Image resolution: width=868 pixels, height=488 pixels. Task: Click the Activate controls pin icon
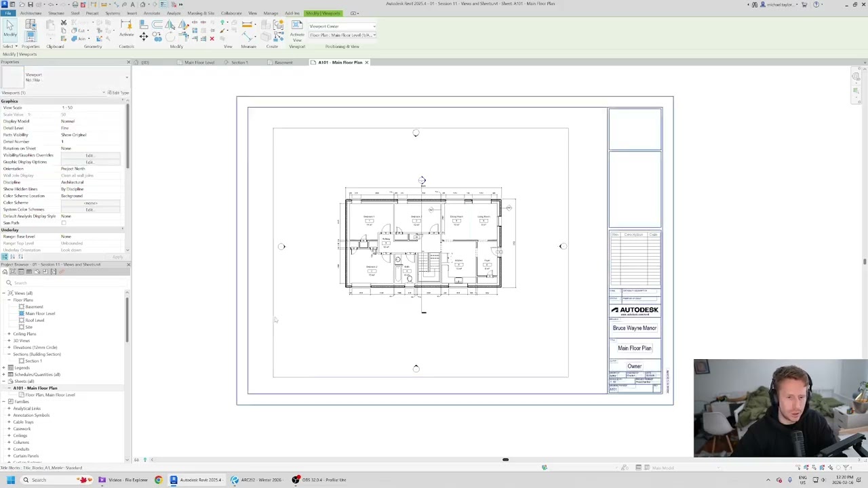tap(126, 27)
